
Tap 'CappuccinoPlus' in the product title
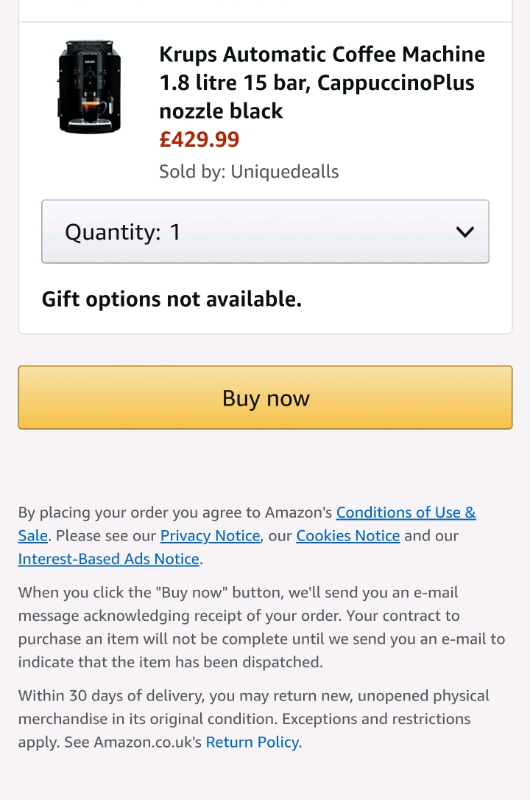pyautogui.click(x=396, y=83)
